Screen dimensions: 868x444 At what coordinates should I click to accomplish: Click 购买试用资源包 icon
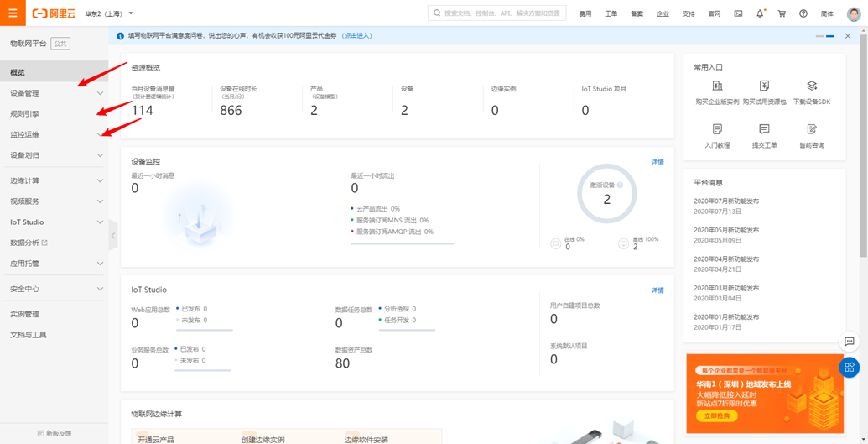pyautogui.click(x=765, y=86)
